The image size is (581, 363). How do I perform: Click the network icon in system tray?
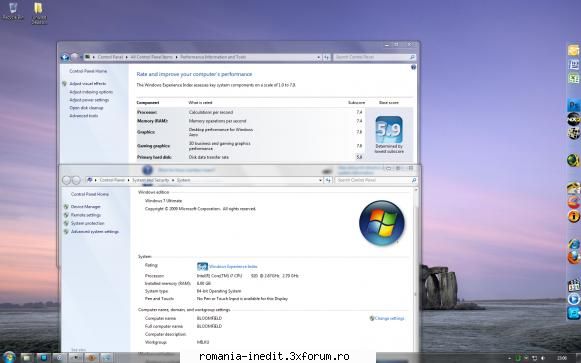[x=535, y=358]
